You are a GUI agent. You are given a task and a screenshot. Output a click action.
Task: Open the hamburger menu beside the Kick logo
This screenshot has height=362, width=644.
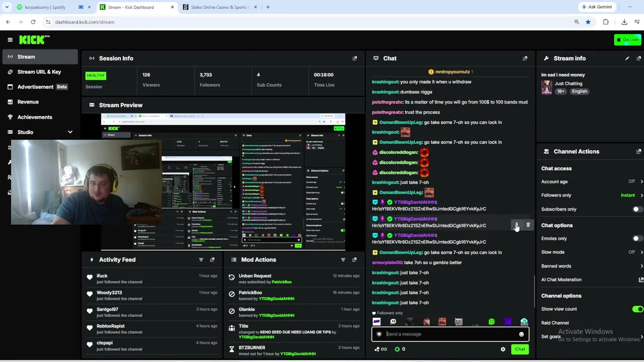10,40
